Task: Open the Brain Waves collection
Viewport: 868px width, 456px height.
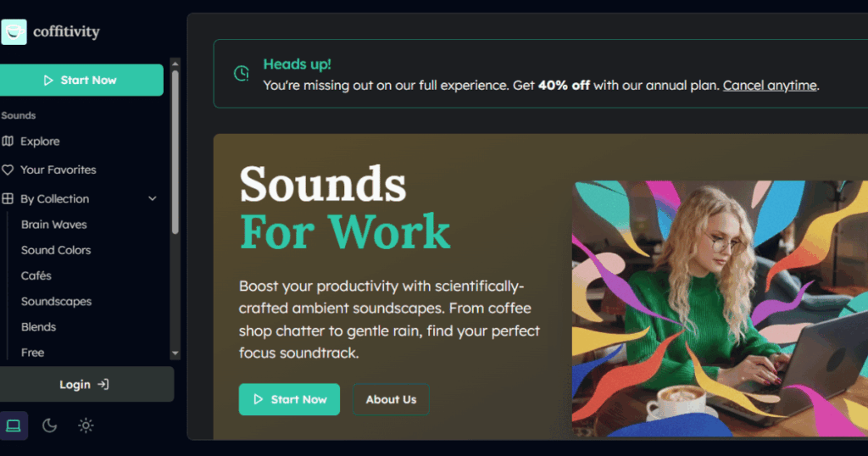Action: [x=53, y=225]
